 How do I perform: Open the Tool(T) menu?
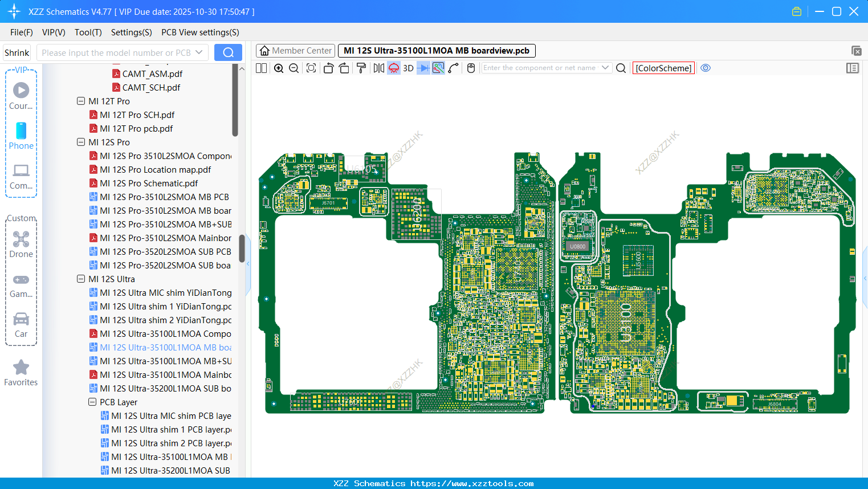coord(88,32)
